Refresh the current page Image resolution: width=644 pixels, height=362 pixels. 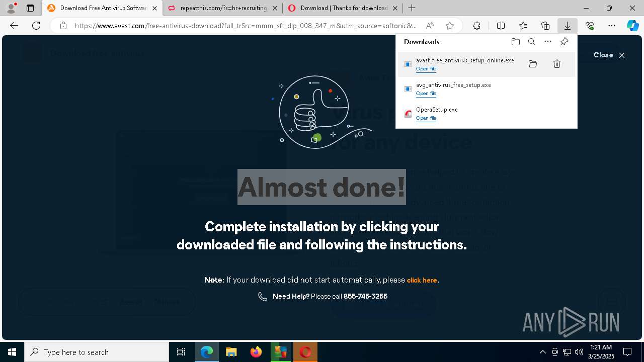(x=36, y=26)
